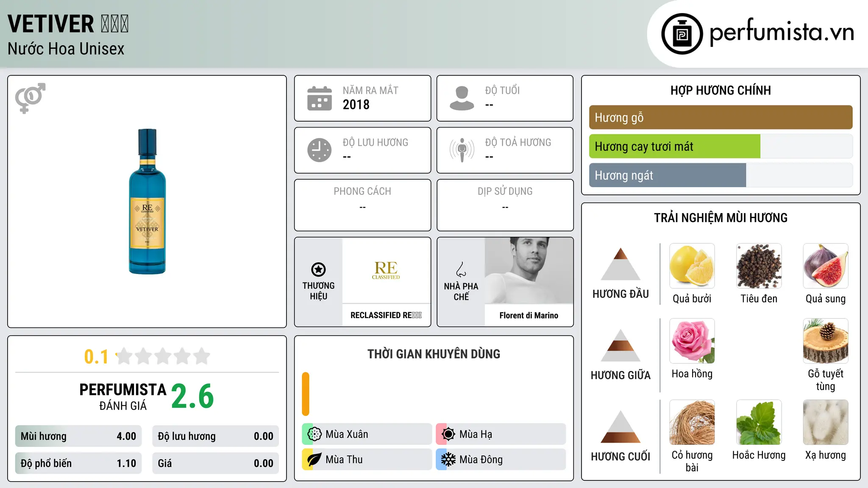Image resolution: width=868 pixels, height=488 pixels.
Task: Click the perfume bottle logo icon
Action: pos(682,34)
